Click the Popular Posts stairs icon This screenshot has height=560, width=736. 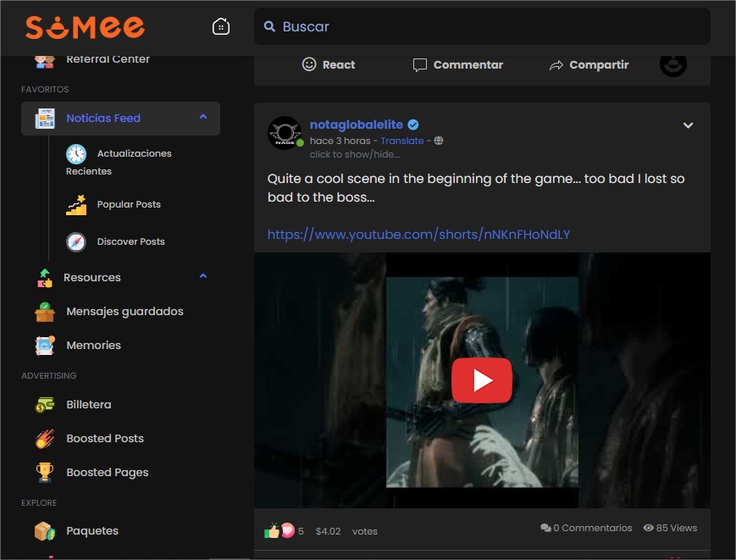[76, 205]
